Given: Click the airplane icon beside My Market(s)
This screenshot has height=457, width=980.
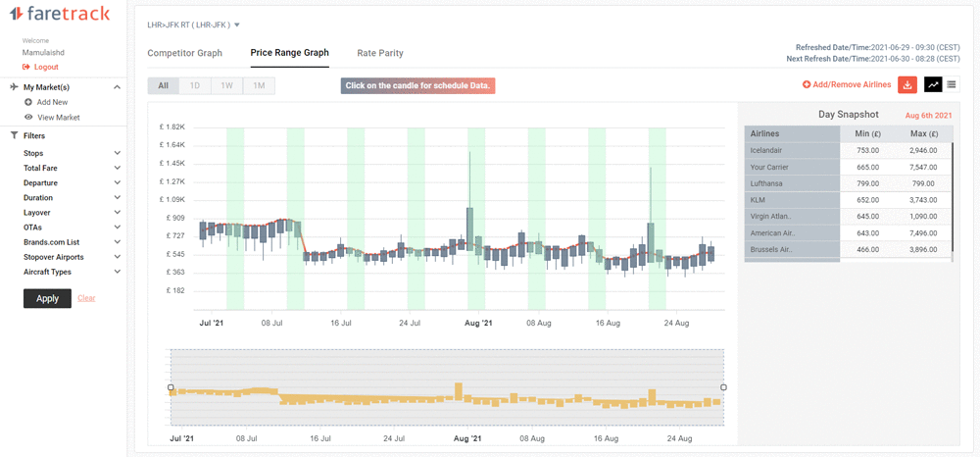Looking at the screenshot, I should [x=15, y=87].
